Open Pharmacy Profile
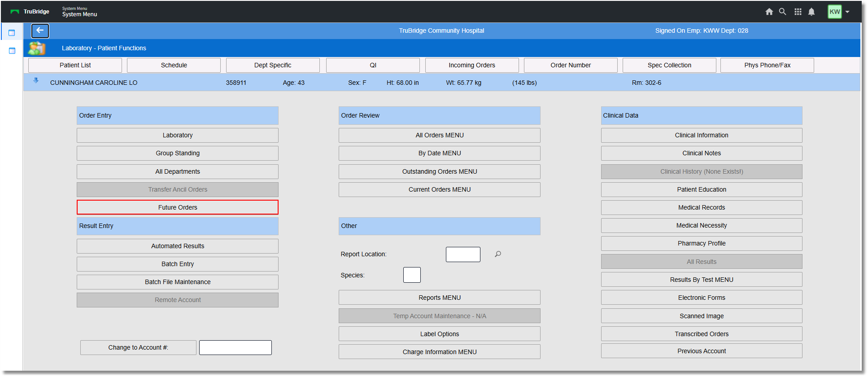The width and height of the screenshot is (868, 377). (702, 243)
